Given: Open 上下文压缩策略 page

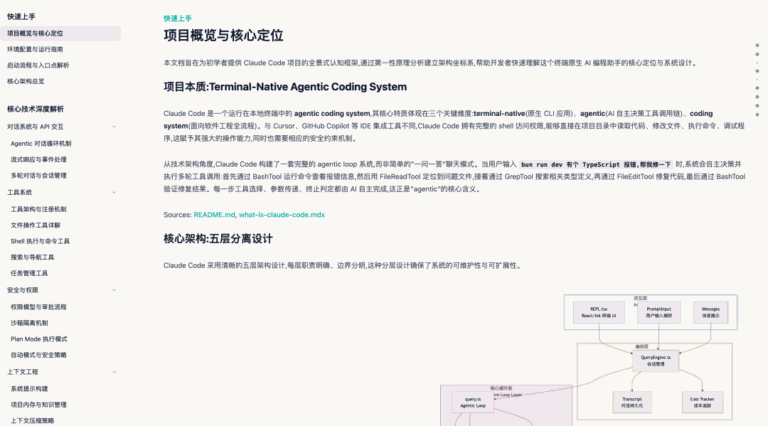Looking at the screenshot, I should click(x=32, y=421).
